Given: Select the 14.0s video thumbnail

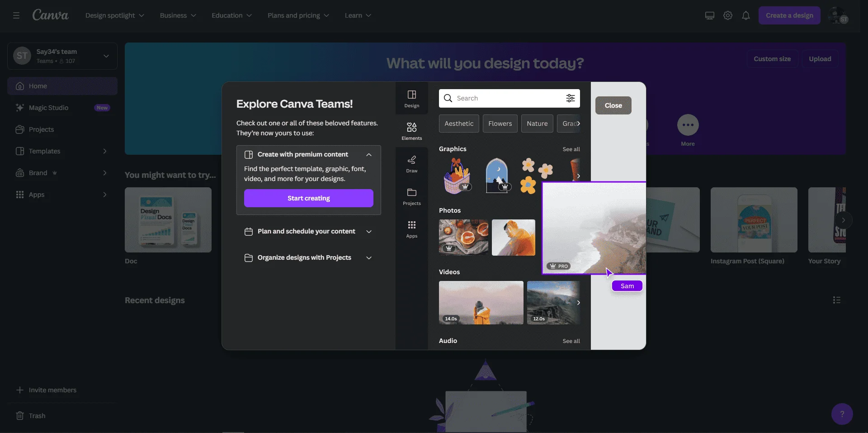Looking at the screenshot, I should 481,303.
